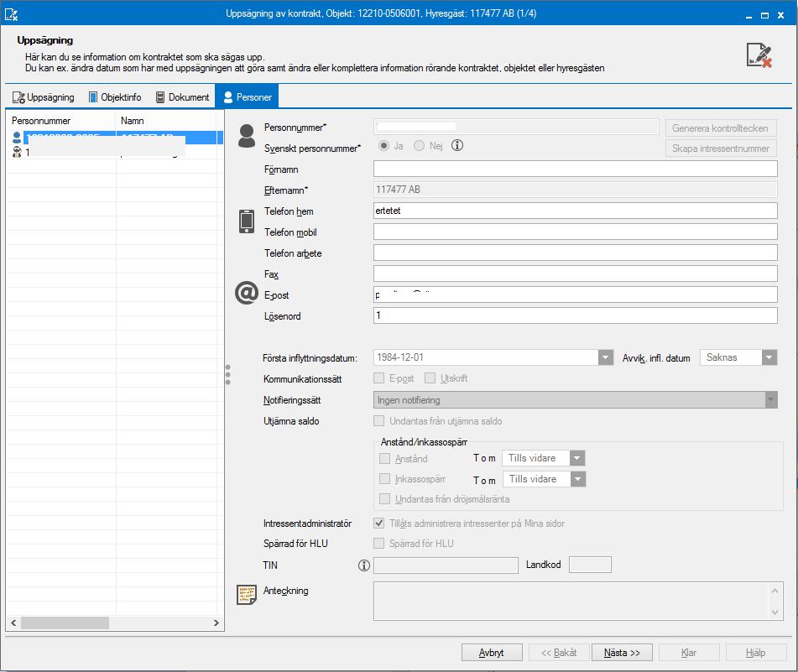
Task: Open Inkassospärr Tills vidare dropdown
Action: [578, 479]
